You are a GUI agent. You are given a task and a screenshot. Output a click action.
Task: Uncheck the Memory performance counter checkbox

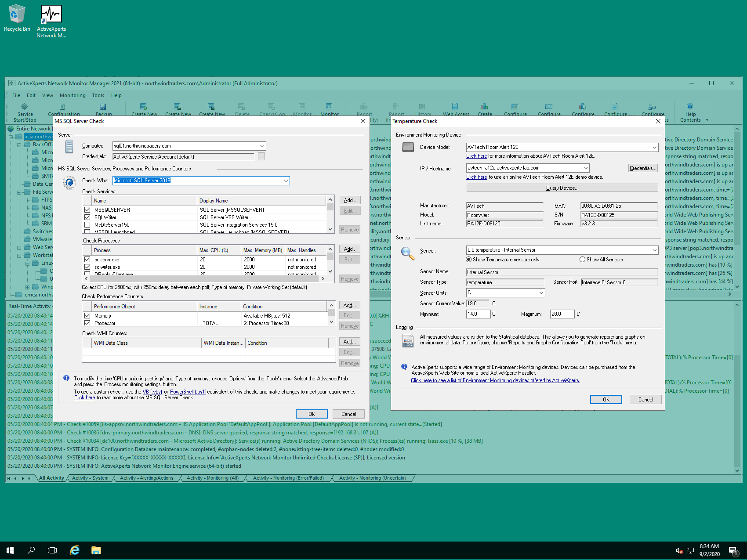click(x=87, y=316)
